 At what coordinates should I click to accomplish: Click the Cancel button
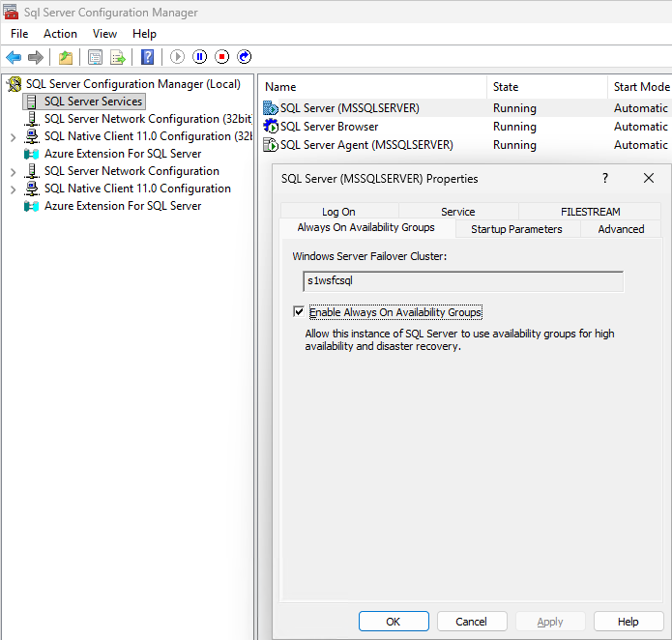tap(472, 622)
